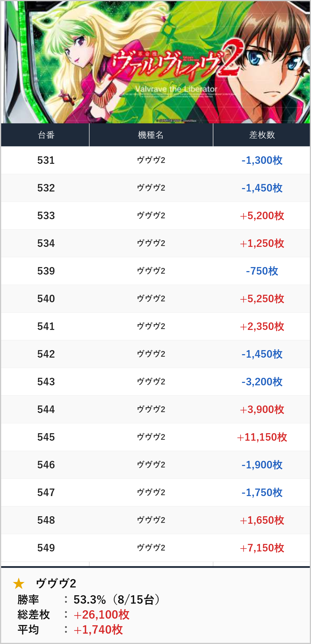The image size is (311, 644).
Task: Click the 機種名 column header
Action: (x=151, y=135)
